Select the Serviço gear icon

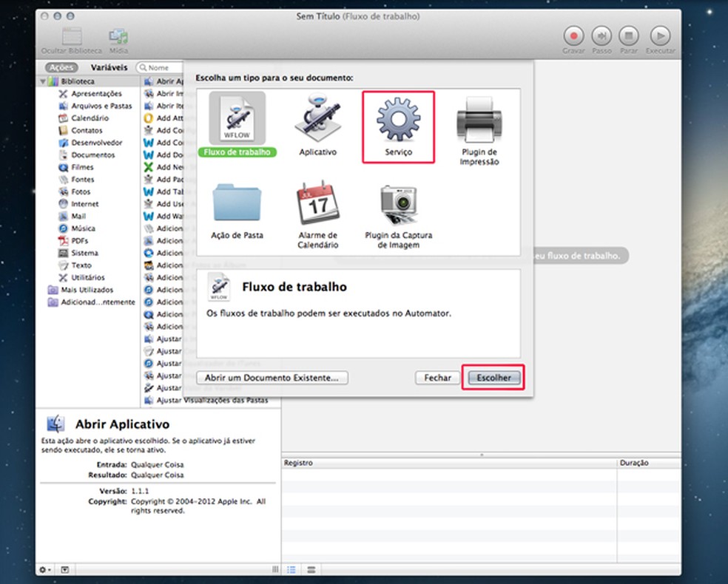coord(398,120)
